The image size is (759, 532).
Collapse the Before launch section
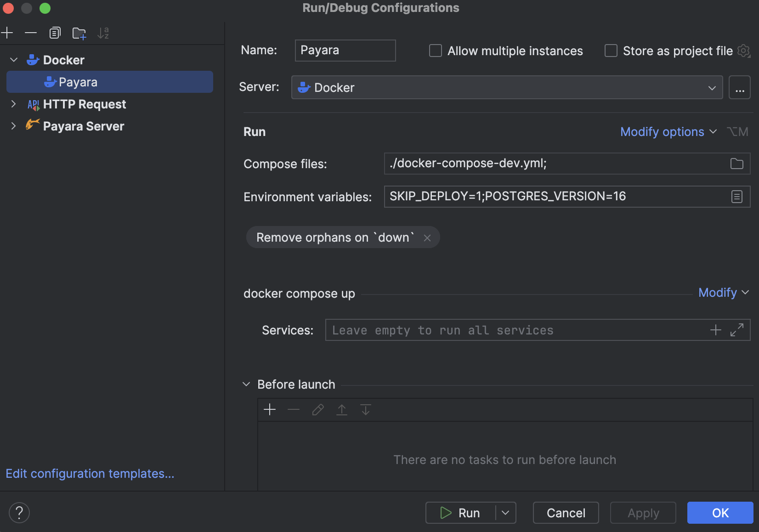click(x=247, y=384)
